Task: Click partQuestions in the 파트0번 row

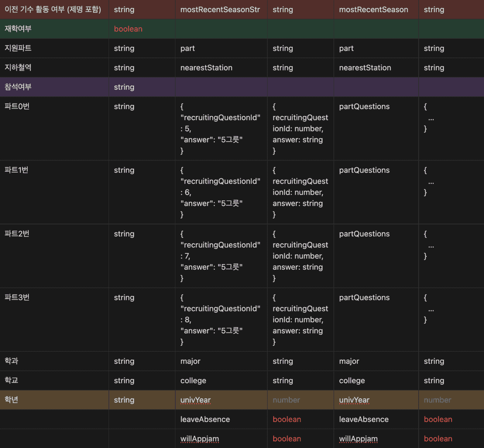Action: coord(364,107)
